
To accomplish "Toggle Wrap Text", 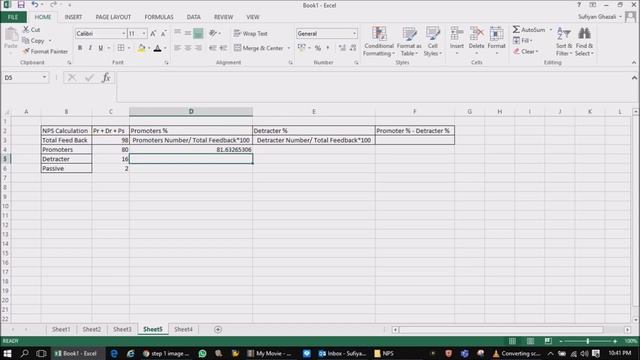I will point(251,33).
